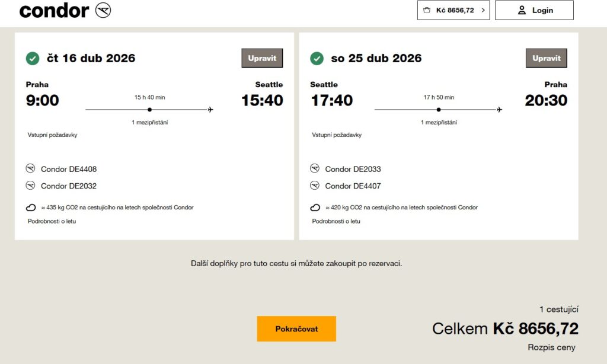Click Upravit on the Praha–Seattle flight
This screenshot has height=364, width=607.
(262, 58)
